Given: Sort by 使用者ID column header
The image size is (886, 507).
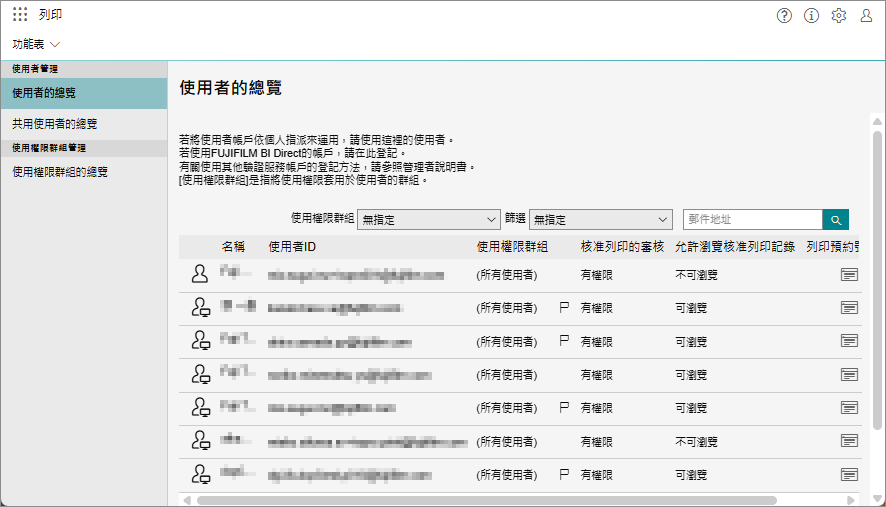Looking at the screenshot, I should (x=293, y=246).
